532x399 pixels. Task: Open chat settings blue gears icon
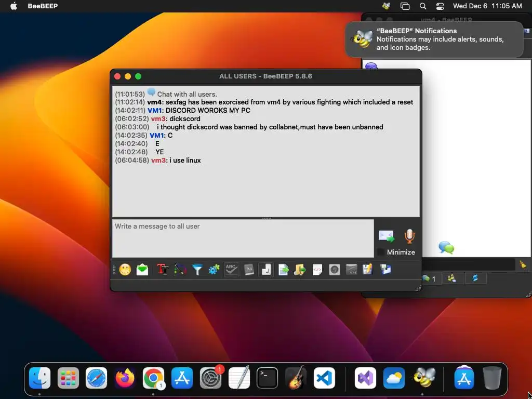click(214, 270)
